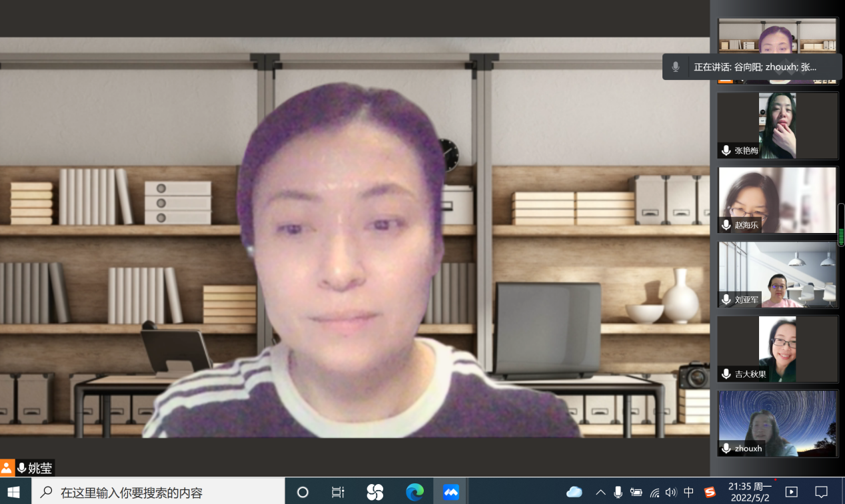Image resolution: width=845 pixels, height=504 pixels.
Task: Click the Windows search input box
Action: [x=160, y=492]
